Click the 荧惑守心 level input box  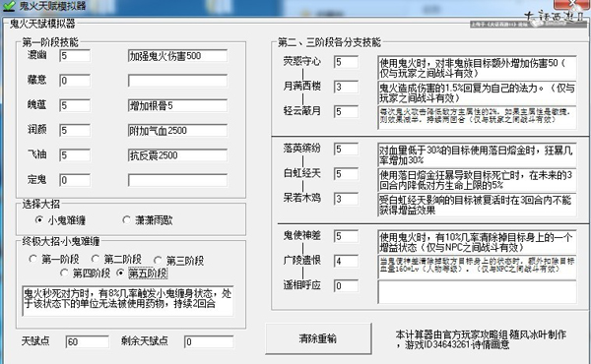[x=346, y=62]
